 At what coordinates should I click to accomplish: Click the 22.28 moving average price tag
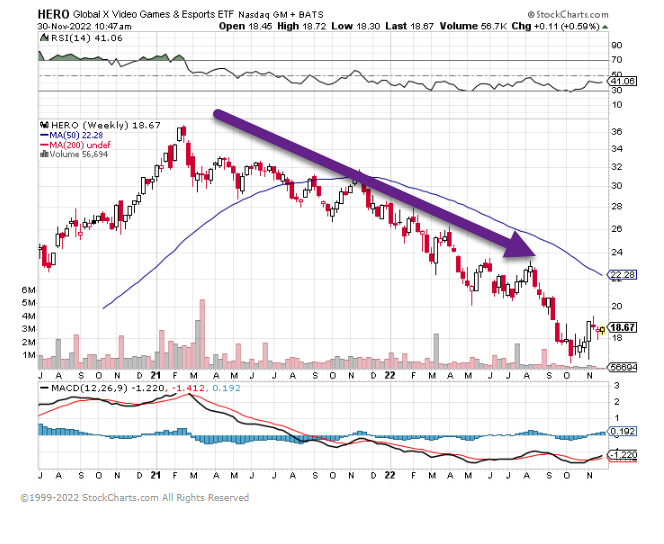point(622,275)
